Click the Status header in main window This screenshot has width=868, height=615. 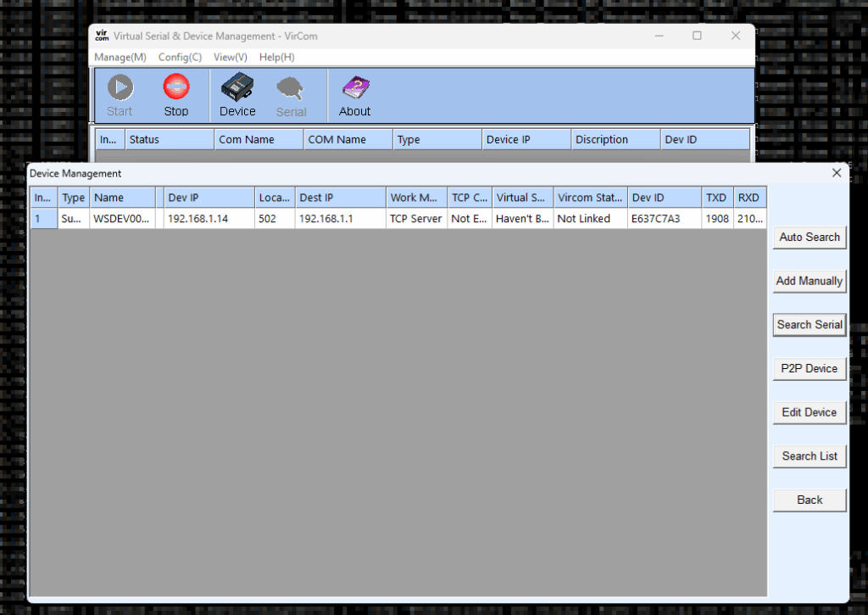[170, 140]
